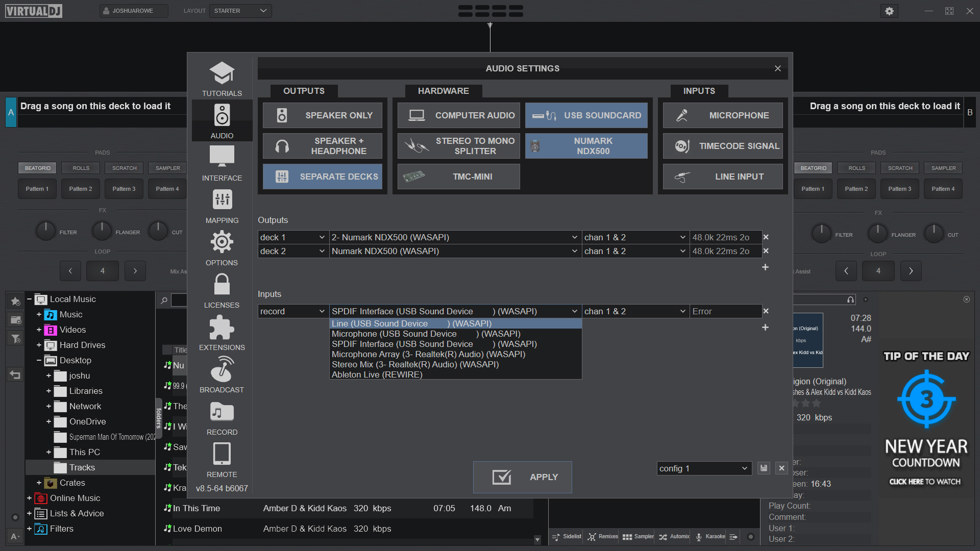Image resolution: width=980 pixels, height=551 pixels.
Task: Open the Remote settings page
Action: (x=222, y=460)
